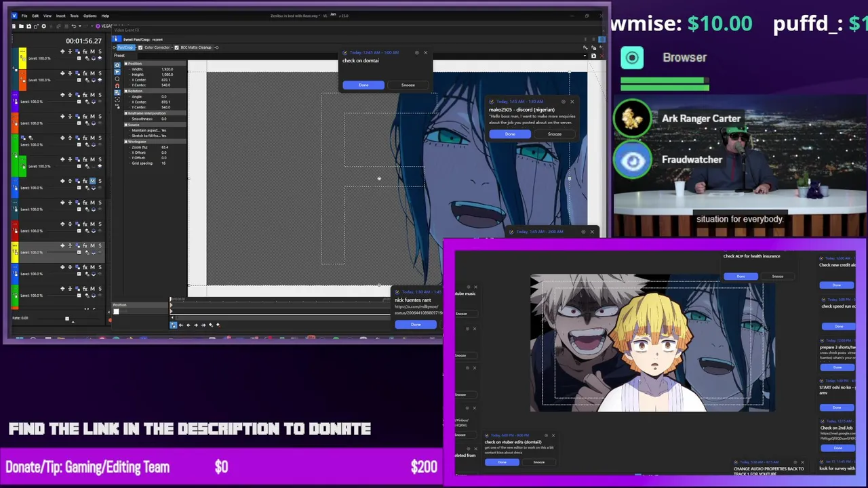868x488 pixels.
Task: Toggle sync cursor button in keyframe controller
Action: tap(174, 325)
